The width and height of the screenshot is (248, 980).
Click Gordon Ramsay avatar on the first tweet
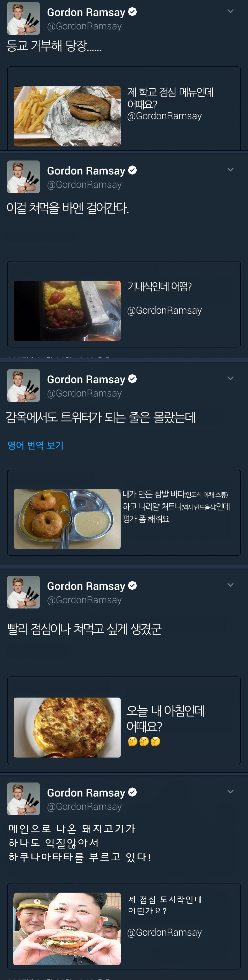coord(24,18)
